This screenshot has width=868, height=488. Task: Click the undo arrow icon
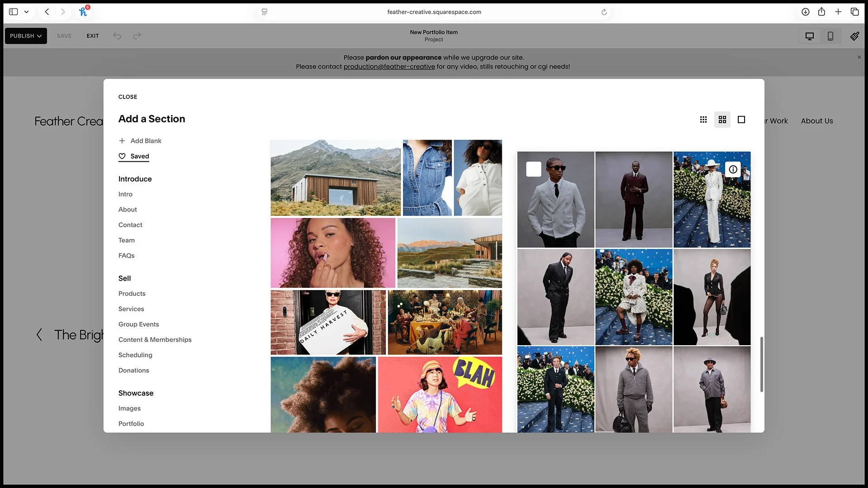point(117,36)
